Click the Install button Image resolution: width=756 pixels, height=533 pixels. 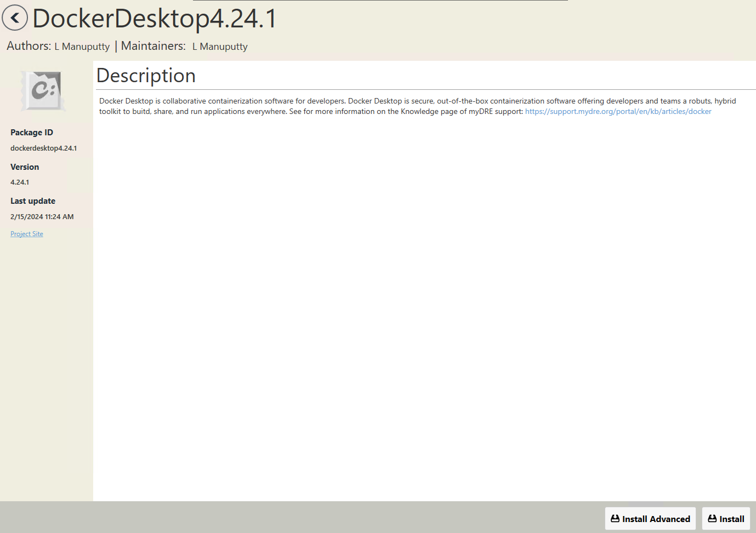point(726,519)
